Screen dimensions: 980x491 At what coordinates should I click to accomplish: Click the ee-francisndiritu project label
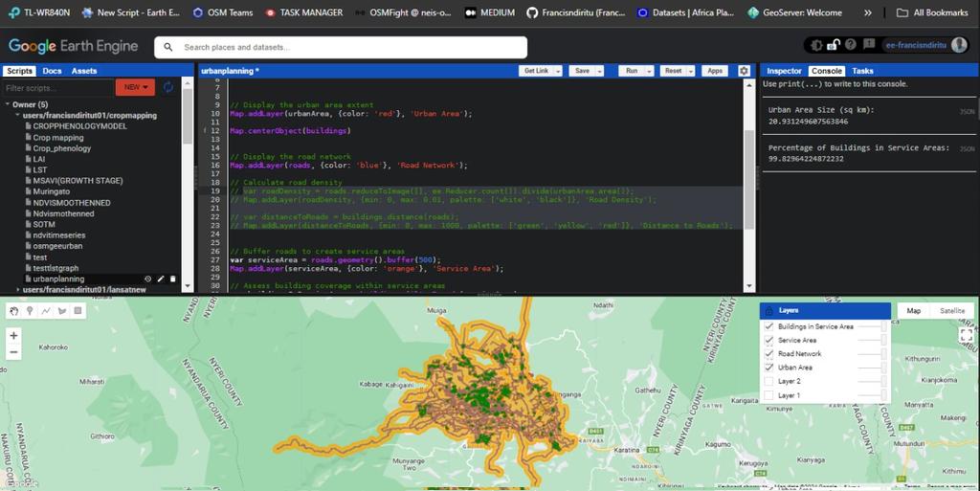pyautogui.click(x=916, y=45)
